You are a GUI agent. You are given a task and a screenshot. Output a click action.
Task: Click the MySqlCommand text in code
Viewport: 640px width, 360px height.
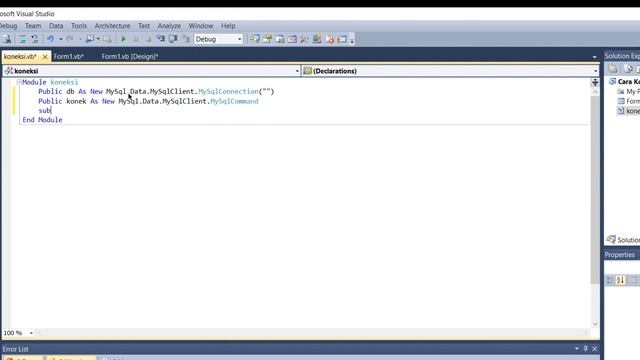click(234, 101)
